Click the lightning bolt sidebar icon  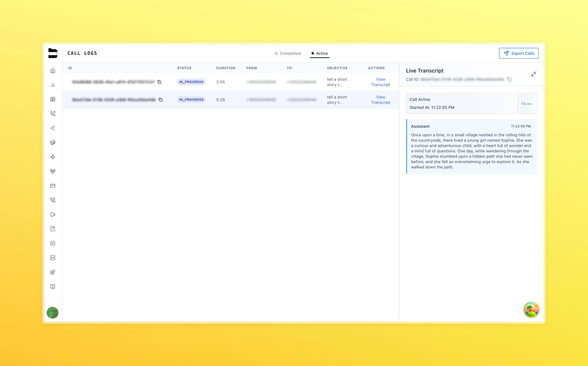(53, 157)
